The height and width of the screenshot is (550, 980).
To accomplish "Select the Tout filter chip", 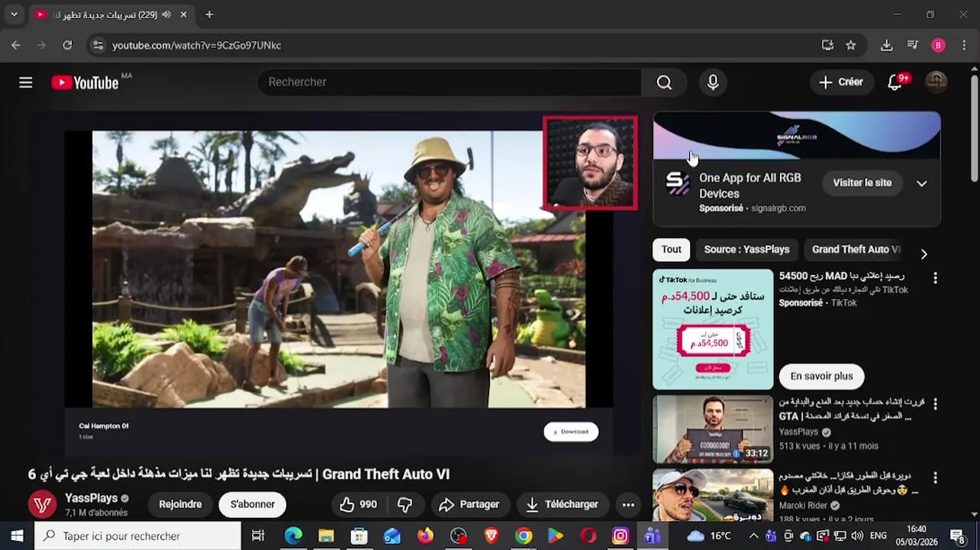I will click(x=672, y=250).
